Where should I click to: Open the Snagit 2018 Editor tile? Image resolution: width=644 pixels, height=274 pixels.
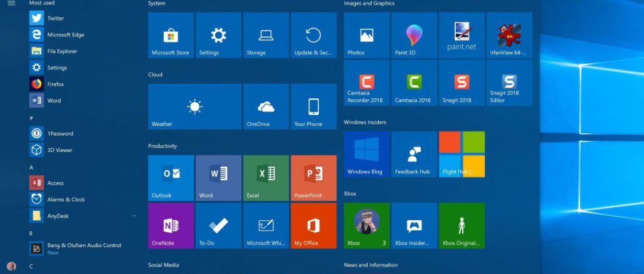click(x=510, y=83)
